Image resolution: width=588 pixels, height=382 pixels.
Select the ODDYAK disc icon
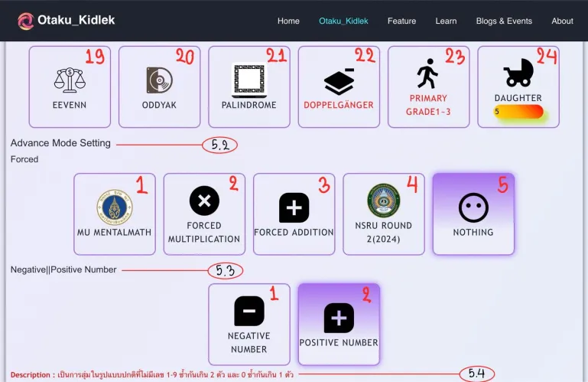(x=159, y=80)
